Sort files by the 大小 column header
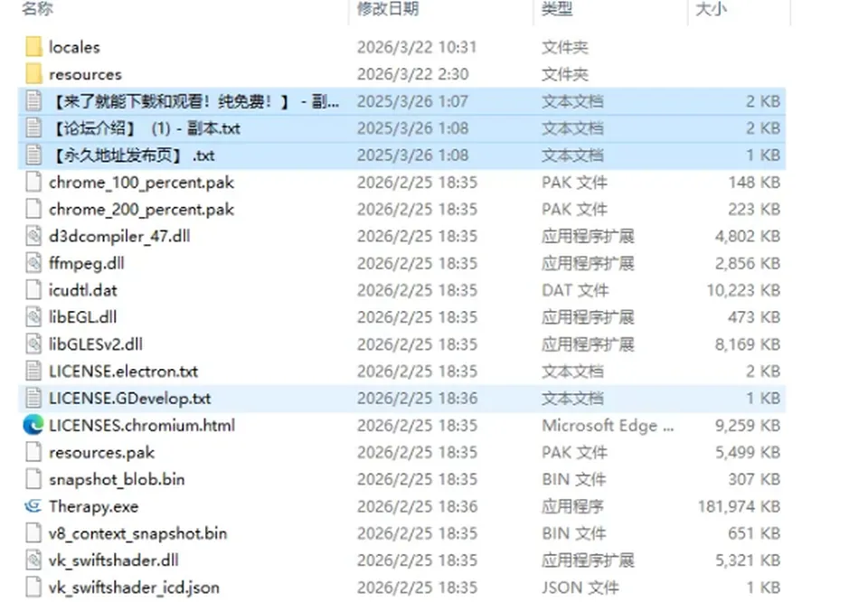The height and width of the screenshot is (602, 868). point(711,8)
